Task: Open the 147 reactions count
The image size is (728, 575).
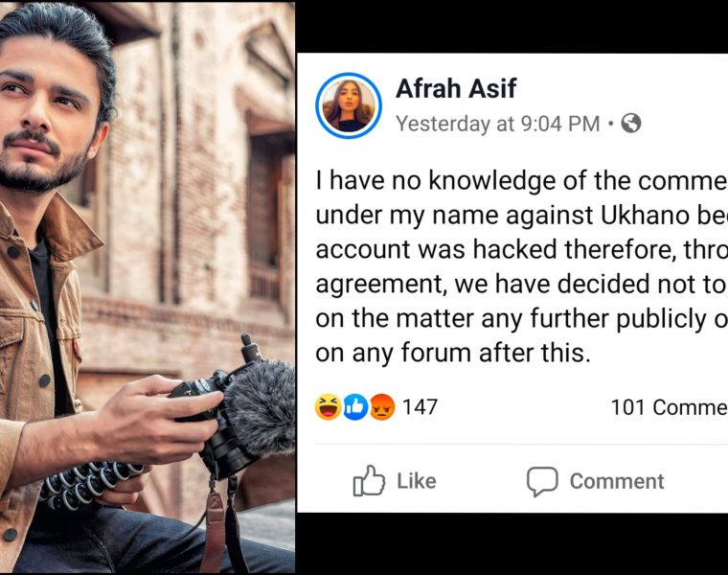Action: [420, 407]
